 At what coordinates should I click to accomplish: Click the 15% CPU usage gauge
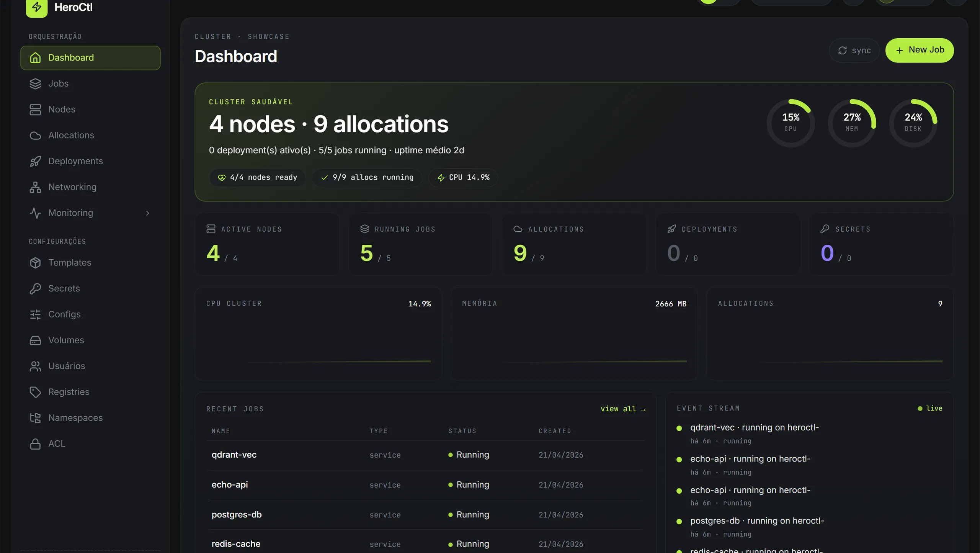[791, 123]
